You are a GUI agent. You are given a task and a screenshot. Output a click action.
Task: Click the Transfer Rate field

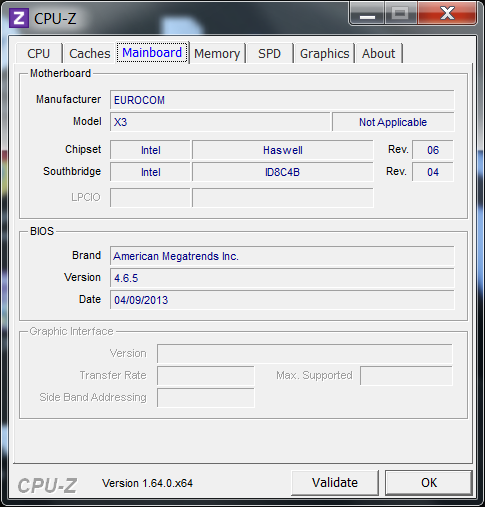(206, 375)
